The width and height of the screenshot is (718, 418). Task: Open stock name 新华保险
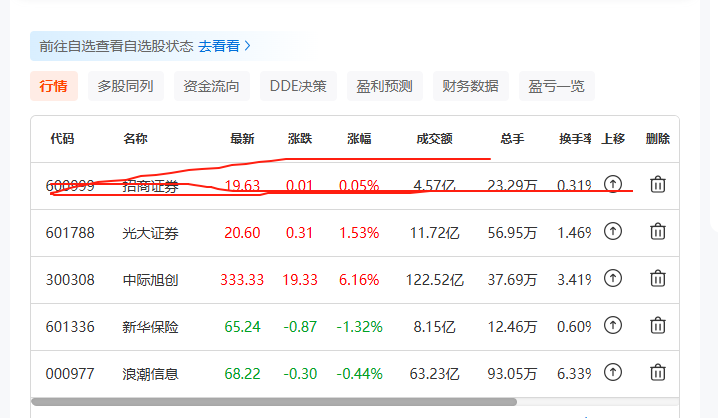point(150,327)
